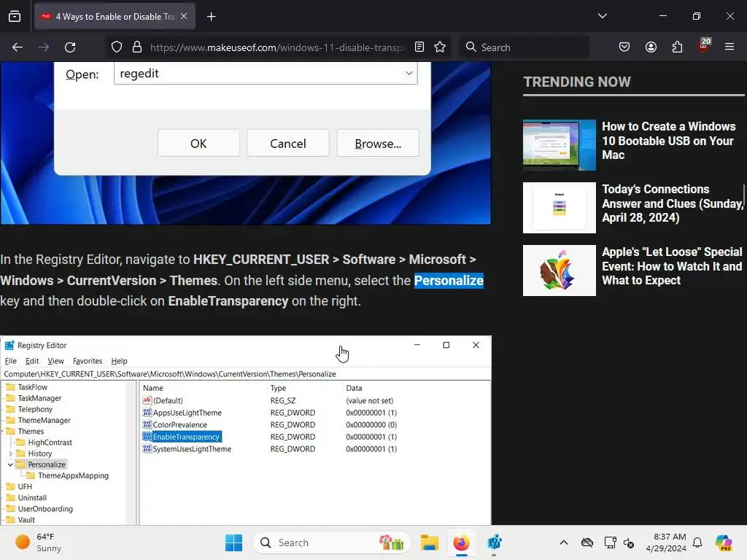Bookmark this page with the star icon
Image resolution: width=747 pixels, height=560 pixels.
coord(440,47)
